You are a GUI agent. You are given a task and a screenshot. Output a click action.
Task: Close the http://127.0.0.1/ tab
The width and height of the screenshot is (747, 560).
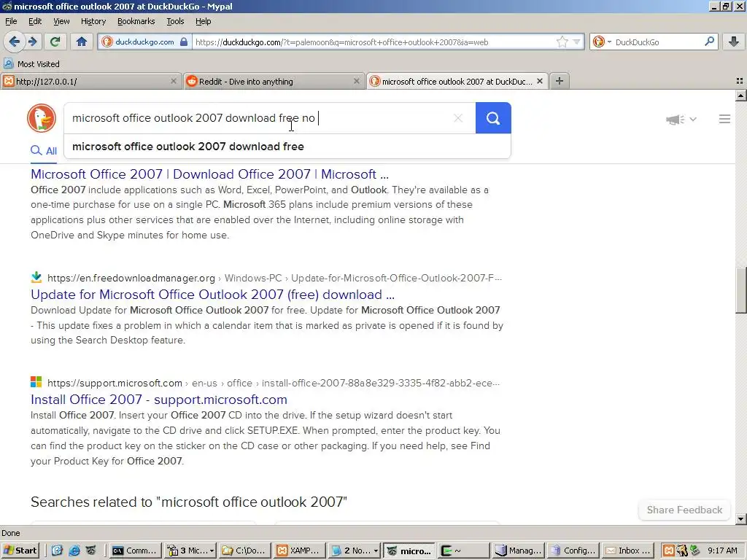(x=174, y=82)
